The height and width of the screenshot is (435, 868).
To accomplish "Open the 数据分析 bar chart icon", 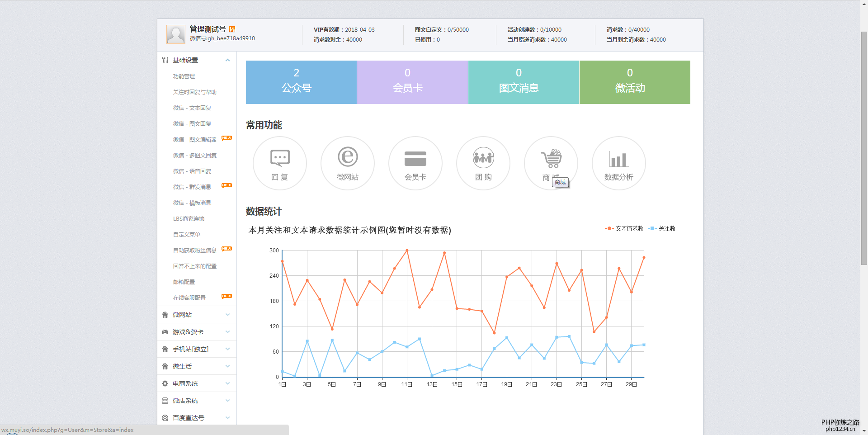I will pyautogui.click(x=619, y=163).
